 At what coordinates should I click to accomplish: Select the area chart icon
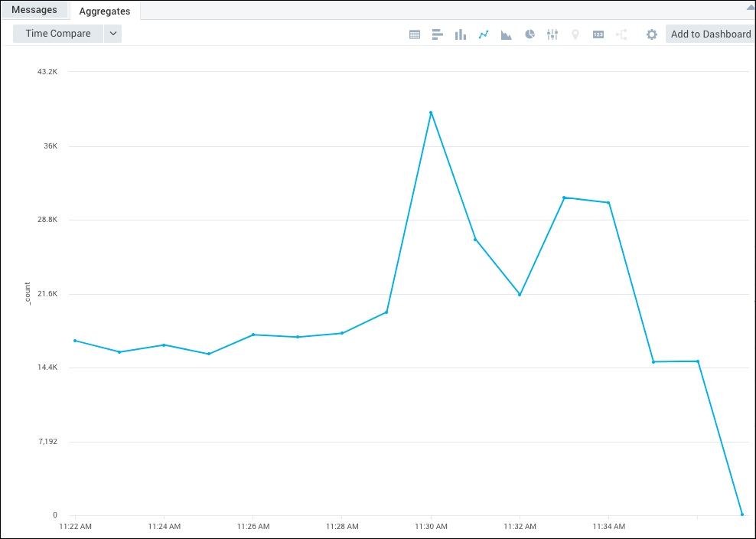[x=506, y=34]
